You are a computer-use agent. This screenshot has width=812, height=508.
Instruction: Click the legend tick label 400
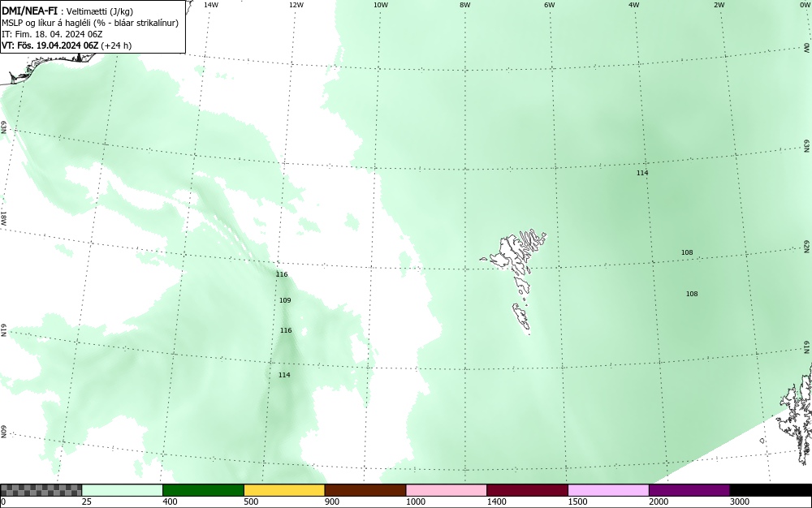coord(170,502)
